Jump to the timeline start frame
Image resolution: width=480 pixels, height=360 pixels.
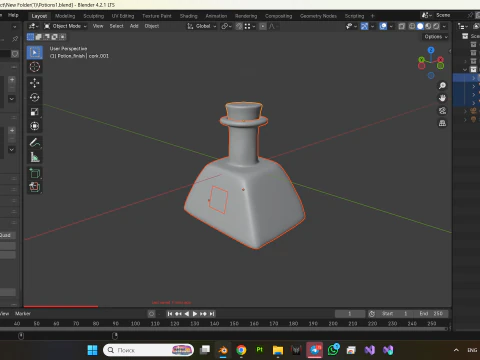[170, 314]
